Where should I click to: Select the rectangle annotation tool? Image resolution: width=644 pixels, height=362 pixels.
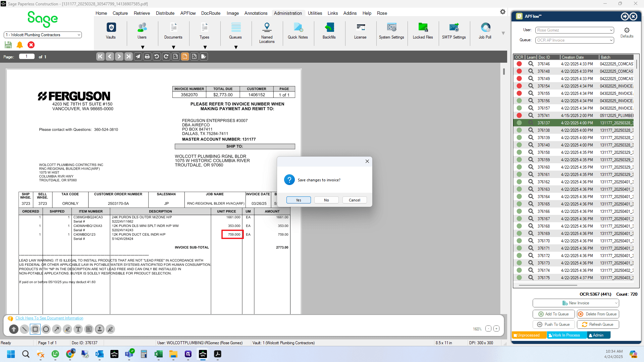(x=35, y=329)
